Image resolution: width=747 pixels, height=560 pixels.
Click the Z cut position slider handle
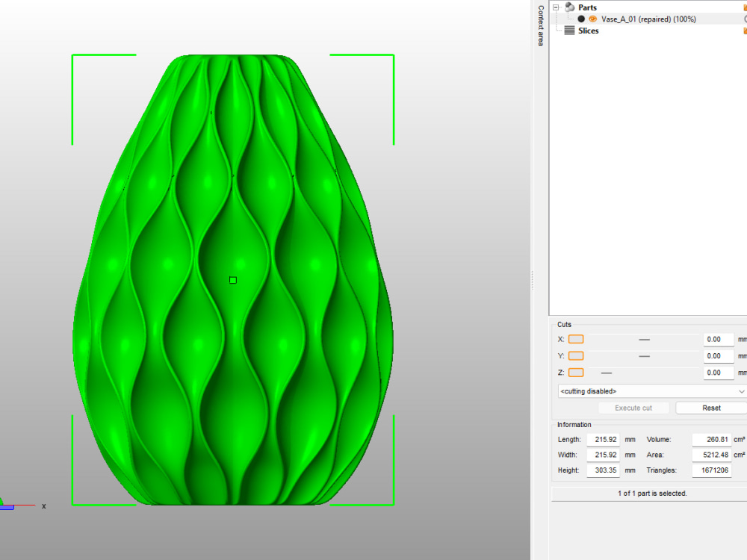click(607, 373)
